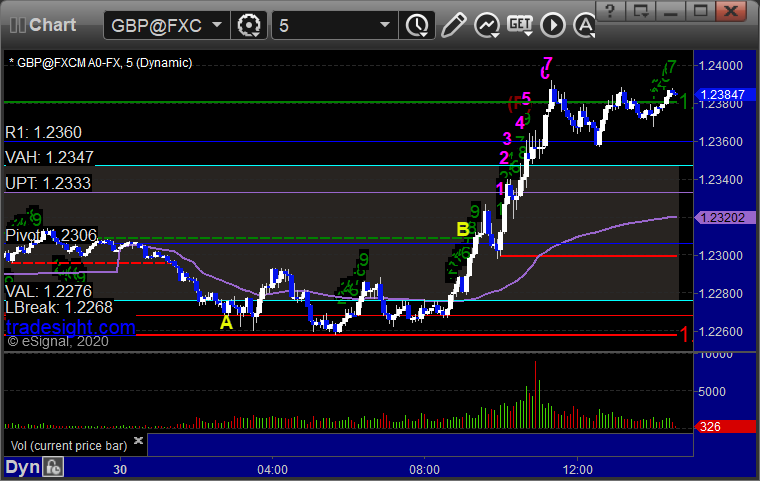760x481 pixels.
Task: Close the Vol (current price bar) tab
Action: coord(138,440)
